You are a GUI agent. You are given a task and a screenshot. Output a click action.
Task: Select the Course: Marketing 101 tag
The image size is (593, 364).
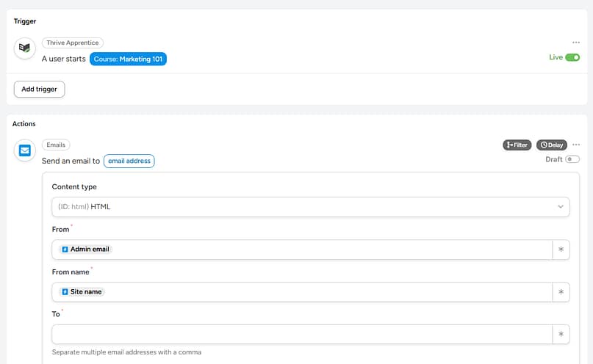128,59
